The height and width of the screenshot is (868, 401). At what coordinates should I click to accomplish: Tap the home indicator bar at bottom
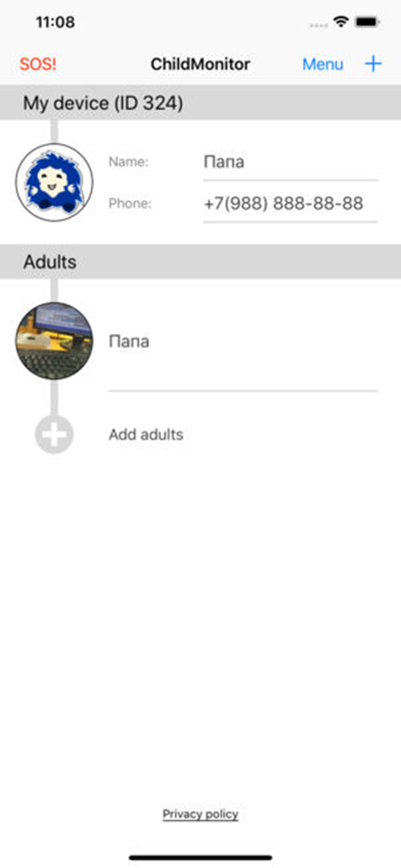pos(200,857)
